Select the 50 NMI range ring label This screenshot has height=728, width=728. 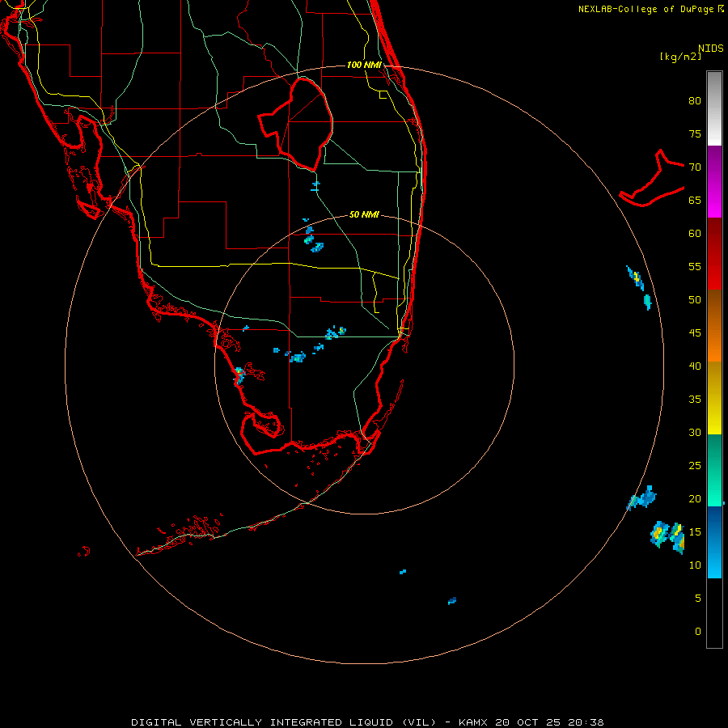coord(364,214)
